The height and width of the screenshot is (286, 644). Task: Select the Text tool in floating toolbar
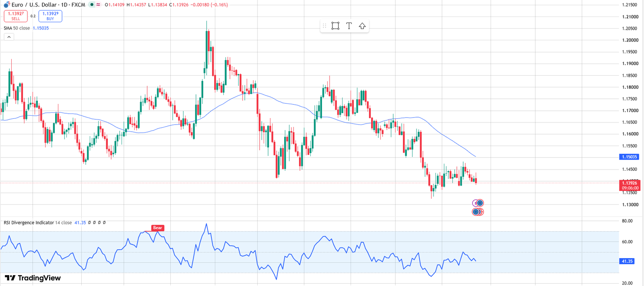point(349,26)
